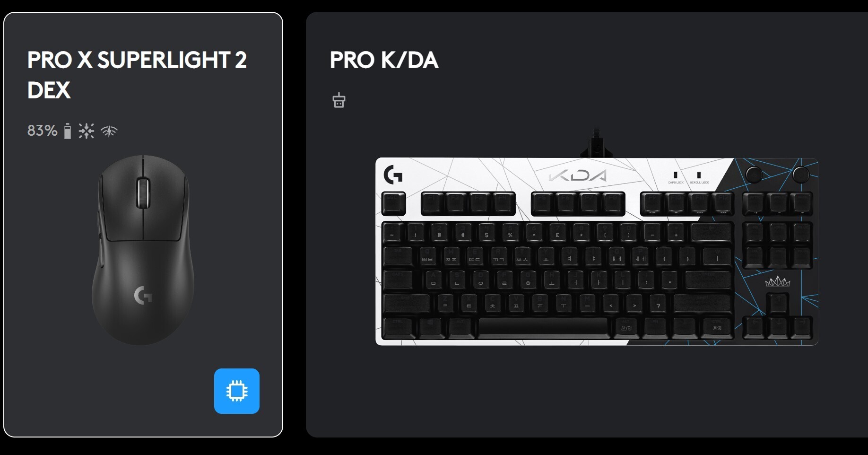Select the PRO X SUPERLIGHT 2 DEX title
Viewport: 868px width, 455px height.
(137, 75)
